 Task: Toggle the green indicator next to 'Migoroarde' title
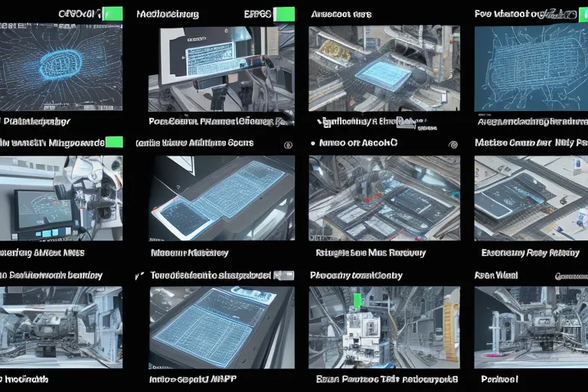(x=113, y=142)
